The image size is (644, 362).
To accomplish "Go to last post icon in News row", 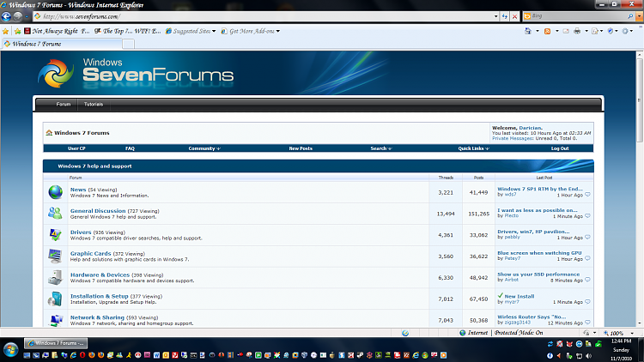I will pyautogui.click(x=587, y=195).
